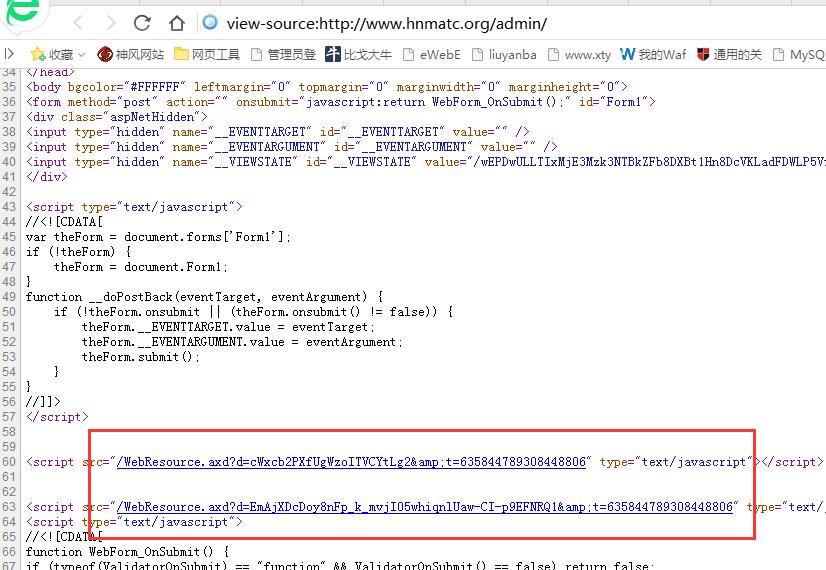This screenshot has width=826, height=570.
Task: Open the 神风网站 bookmark
Action: pos(131,54)
